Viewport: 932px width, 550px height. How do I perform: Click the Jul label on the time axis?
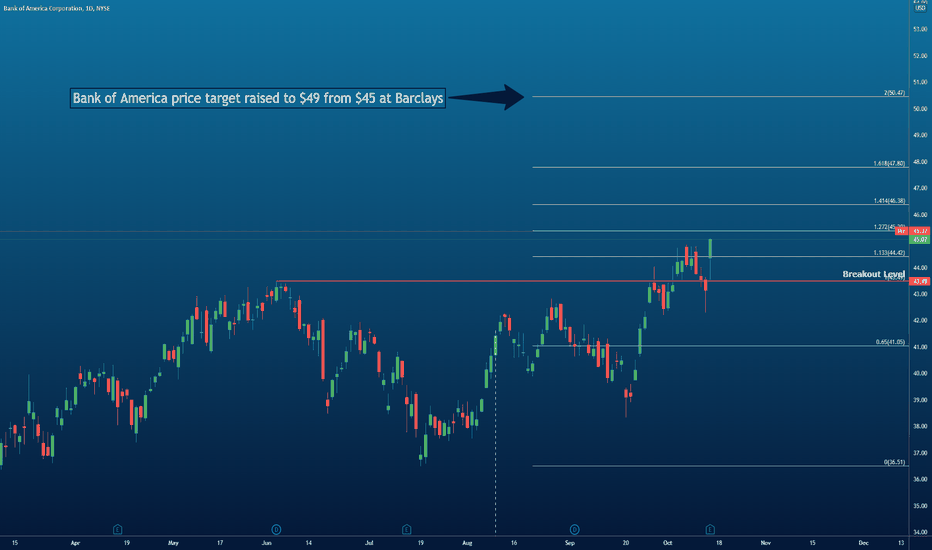pyautogui.click(x=369, y=543)
